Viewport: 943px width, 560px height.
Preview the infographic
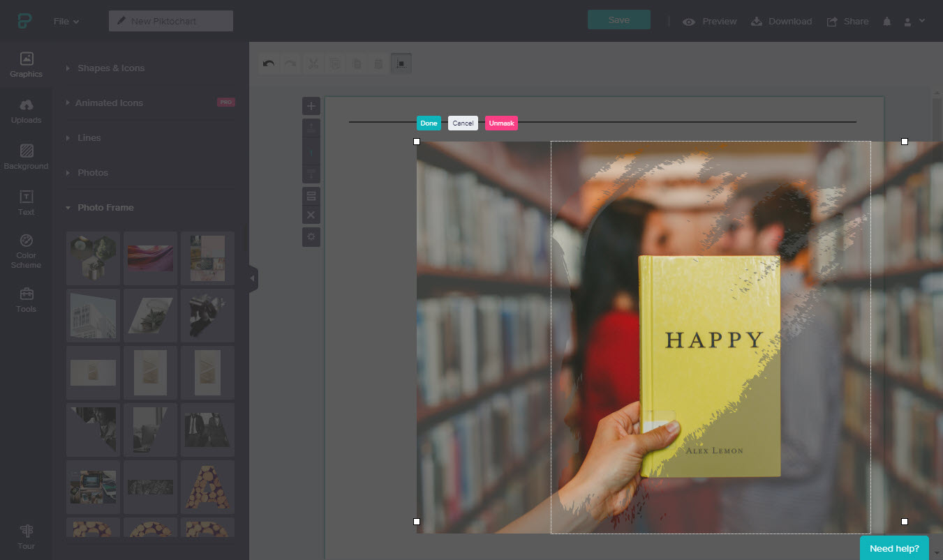tap(710, 22)
